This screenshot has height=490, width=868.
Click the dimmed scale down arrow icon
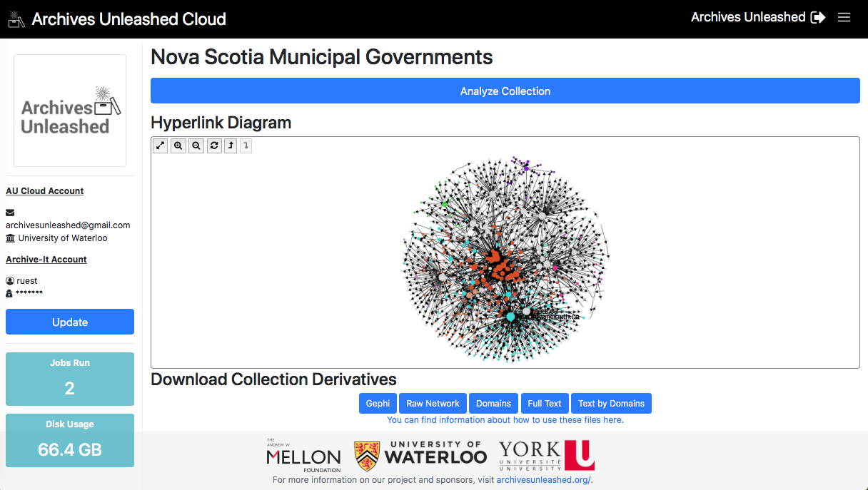click(246, 146)
